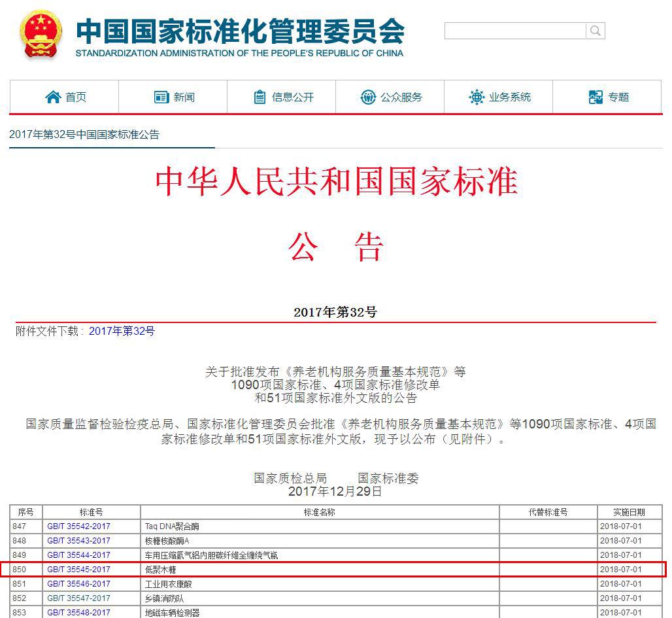Image resolution: width=672 pixels, height=618 pixels.
Task: Click the clipboard icon beside 信息公开
Action: pos(261,96)
